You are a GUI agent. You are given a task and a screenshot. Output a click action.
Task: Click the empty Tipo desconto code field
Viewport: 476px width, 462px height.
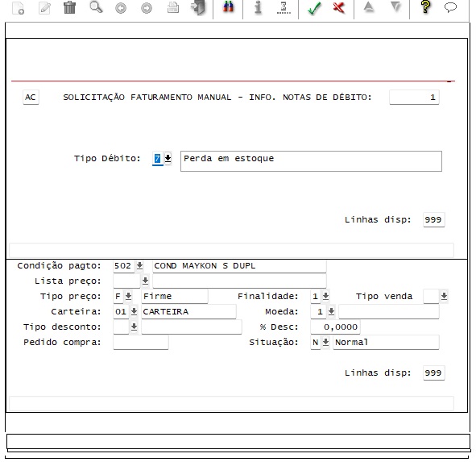click(x=121, y=327)
